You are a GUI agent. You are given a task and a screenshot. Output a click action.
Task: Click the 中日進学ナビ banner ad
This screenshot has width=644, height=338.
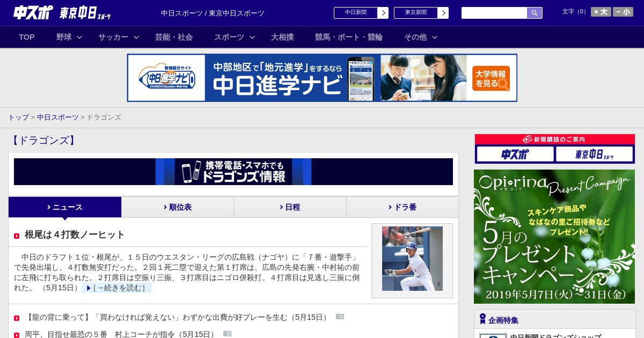point(322,78)
